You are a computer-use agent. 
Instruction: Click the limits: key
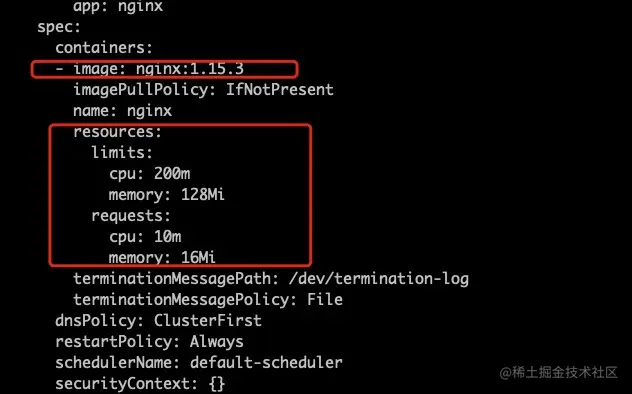tap(122, 153)
